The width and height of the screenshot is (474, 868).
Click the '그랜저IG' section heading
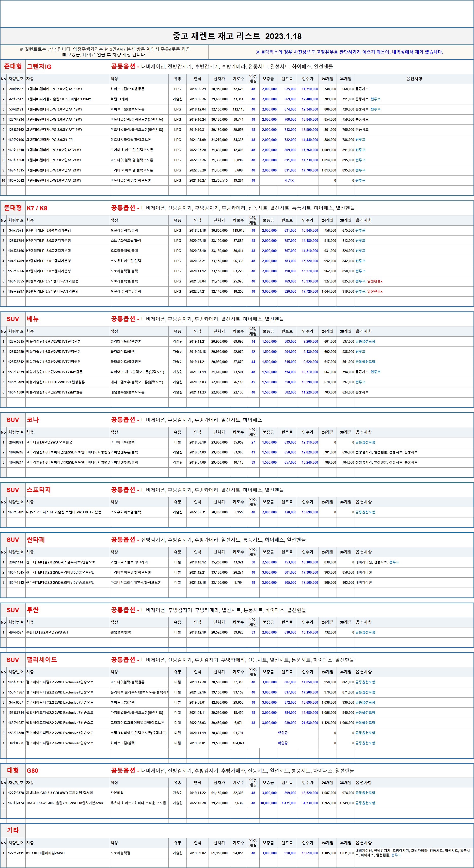pos(39,66)
